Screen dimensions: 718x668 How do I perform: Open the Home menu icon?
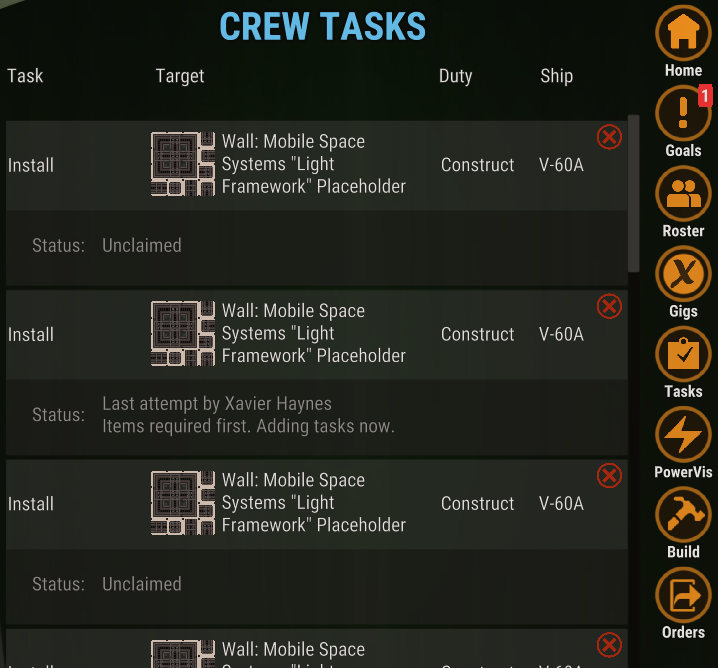coord(683,34)
